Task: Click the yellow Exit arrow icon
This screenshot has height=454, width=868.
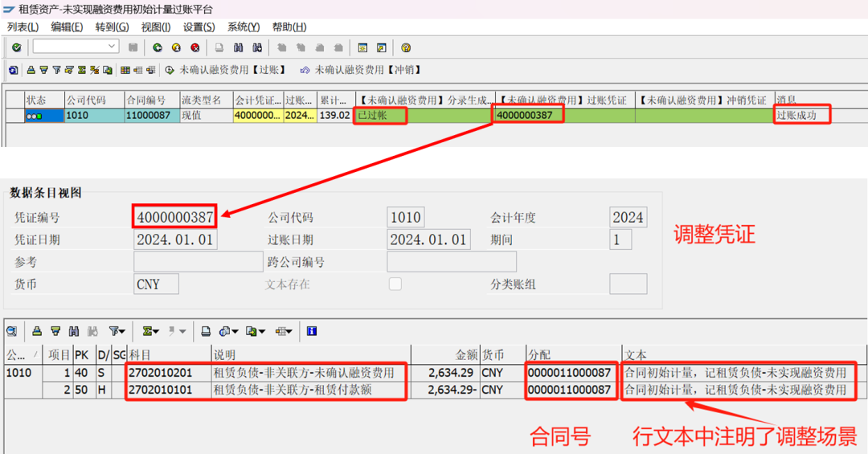Action: coord(176,47)
